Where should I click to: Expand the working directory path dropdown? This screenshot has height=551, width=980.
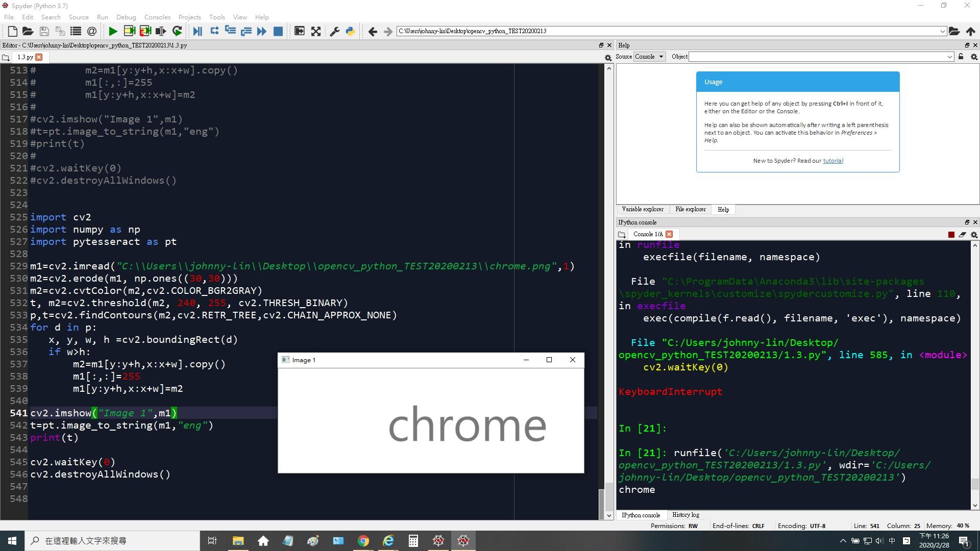[x=942, y=31]
